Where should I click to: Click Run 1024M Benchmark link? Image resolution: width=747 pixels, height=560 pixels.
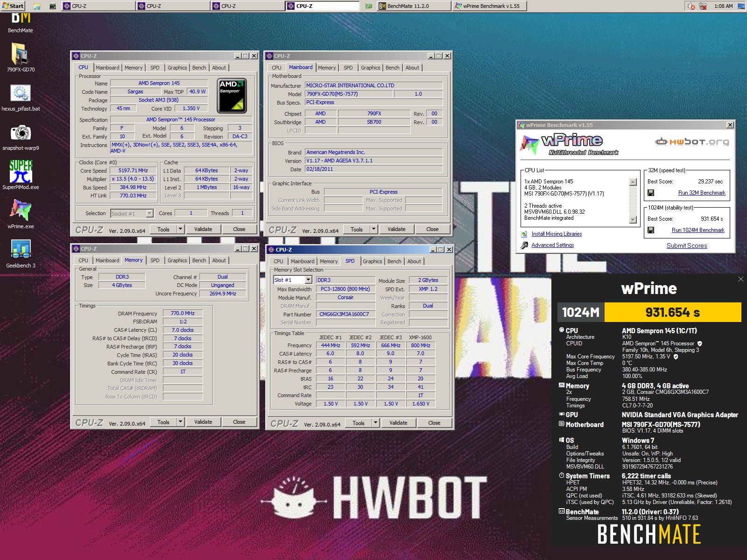(698, 230)
